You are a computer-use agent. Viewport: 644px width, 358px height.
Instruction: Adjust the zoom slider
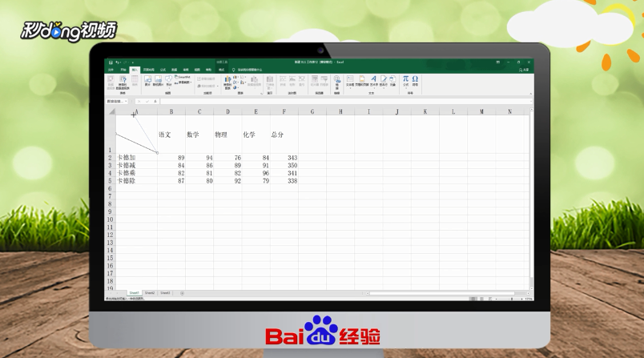512,299
